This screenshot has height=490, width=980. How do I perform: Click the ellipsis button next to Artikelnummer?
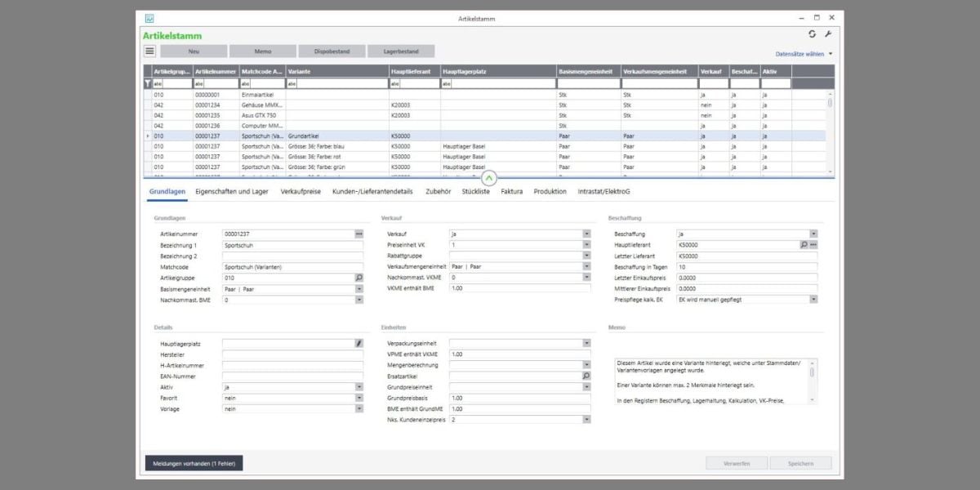pos(359,234)
